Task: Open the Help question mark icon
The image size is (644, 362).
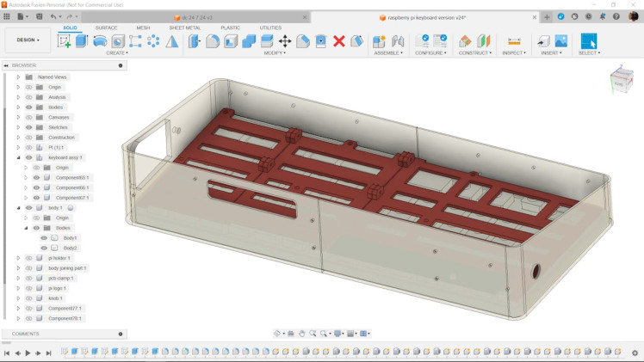Action: pyautogui.click(x=616, y=17)
